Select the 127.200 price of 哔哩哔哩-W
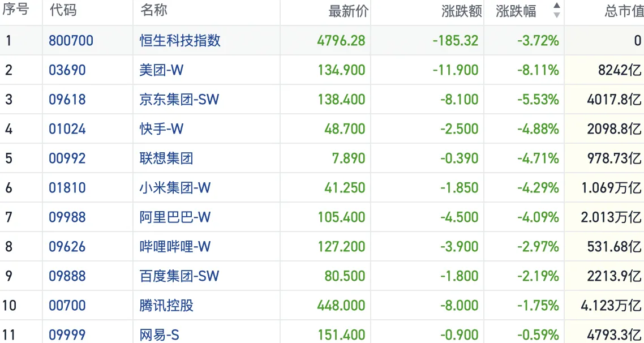This screenshot has width=644, height=343. [x=341, y=247]
